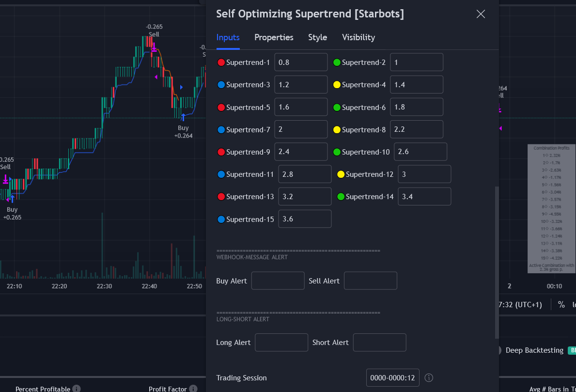Click the Supertrend-15 value field
Image resolution: width=576 pixels, height=392 pixels.
[x=305, y=220]
